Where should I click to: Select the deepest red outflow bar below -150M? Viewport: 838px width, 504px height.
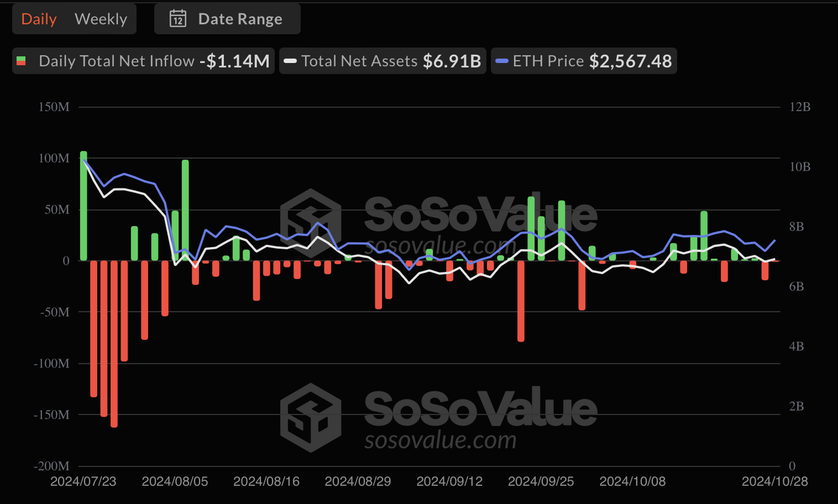coord(114,344)
